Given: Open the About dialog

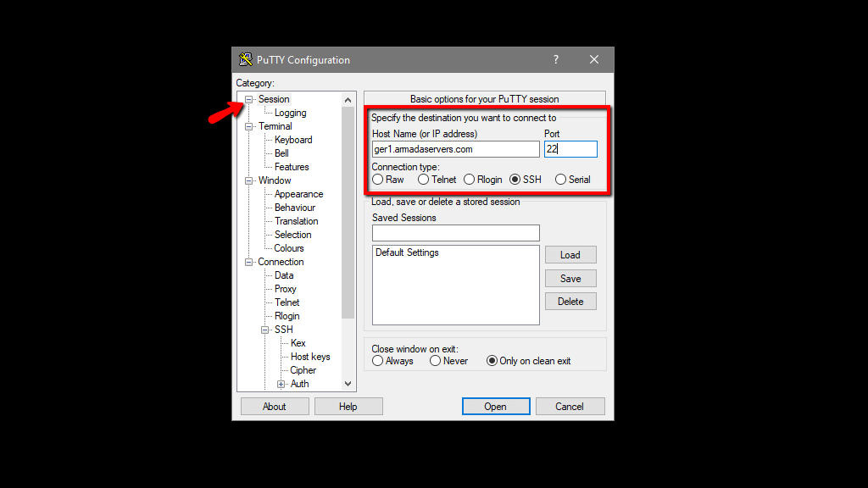Looking at the screenshot, I should 275,406.
